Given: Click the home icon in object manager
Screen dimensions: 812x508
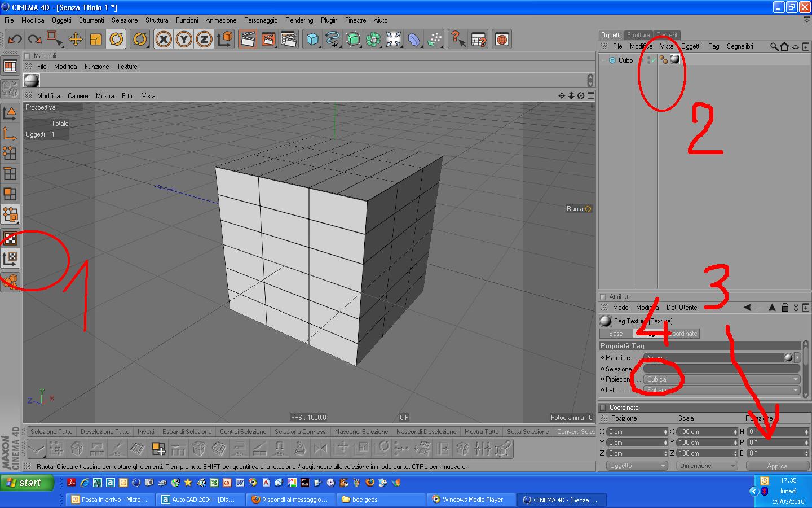Looking at the screenshot, I should pyautogui.click(x=784, y=46).
